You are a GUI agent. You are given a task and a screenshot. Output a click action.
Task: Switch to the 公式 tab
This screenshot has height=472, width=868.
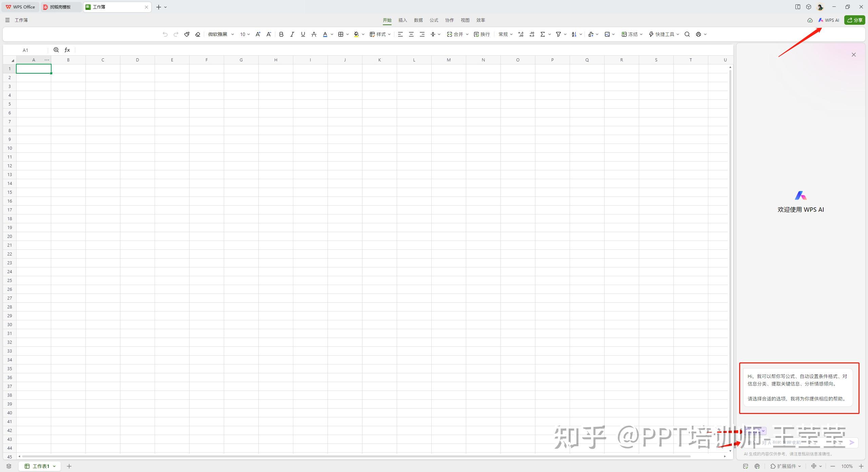click(x=434, y=20)
